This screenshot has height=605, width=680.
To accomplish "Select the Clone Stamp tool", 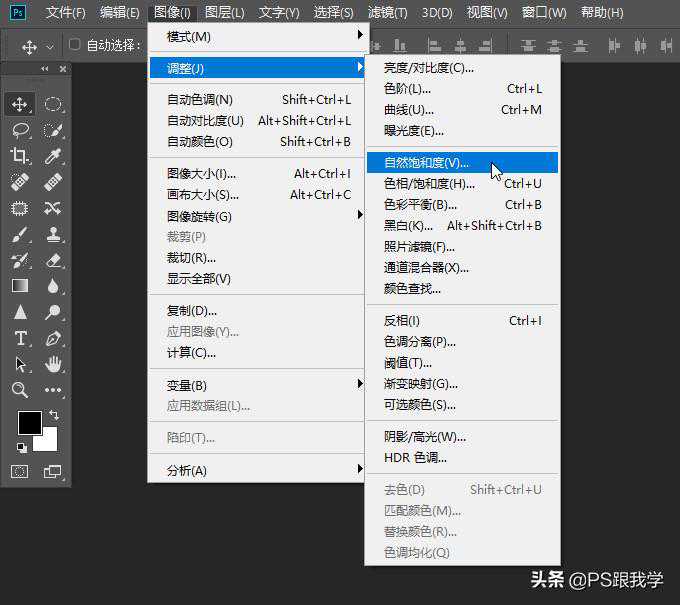I will click(x=53, y=234).
